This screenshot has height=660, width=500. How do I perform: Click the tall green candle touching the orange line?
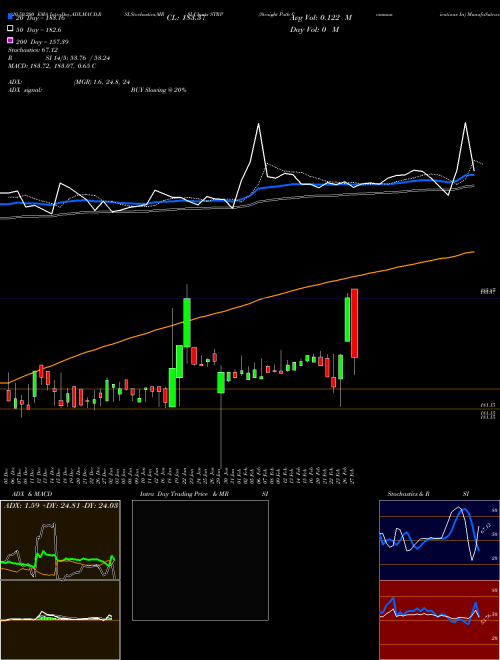(187, 322)
